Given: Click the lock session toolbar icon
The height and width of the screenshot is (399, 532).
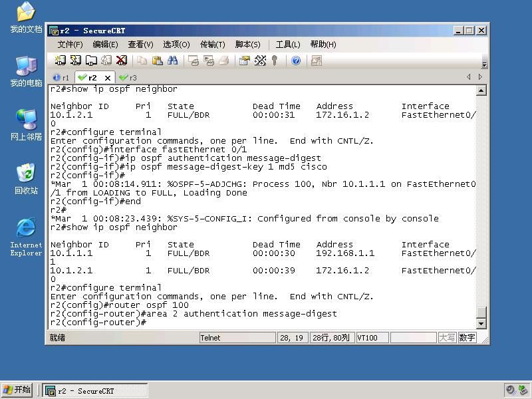Looking at the screenshot, I should click(x=317, y=61).
